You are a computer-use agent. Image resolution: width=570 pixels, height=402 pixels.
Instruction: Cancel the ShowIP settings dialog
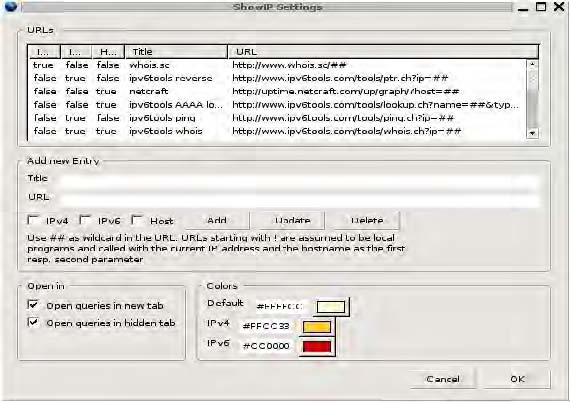click(442, 379)
